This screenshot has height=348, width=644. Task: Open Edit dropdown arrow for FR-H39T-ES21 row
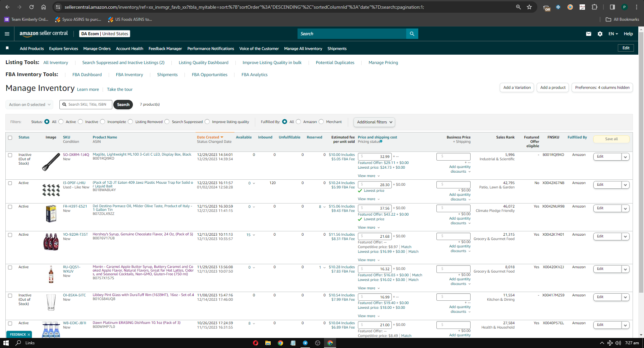(626, 209)
